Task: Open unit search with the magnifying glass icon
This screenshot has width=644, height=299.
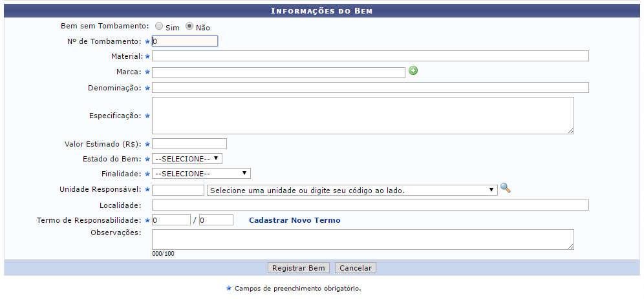Action: click(x=505, y=189)
